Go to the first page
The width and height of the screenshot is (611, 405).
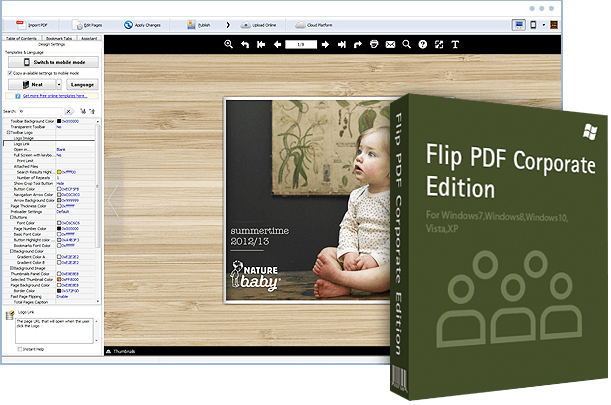261,45
